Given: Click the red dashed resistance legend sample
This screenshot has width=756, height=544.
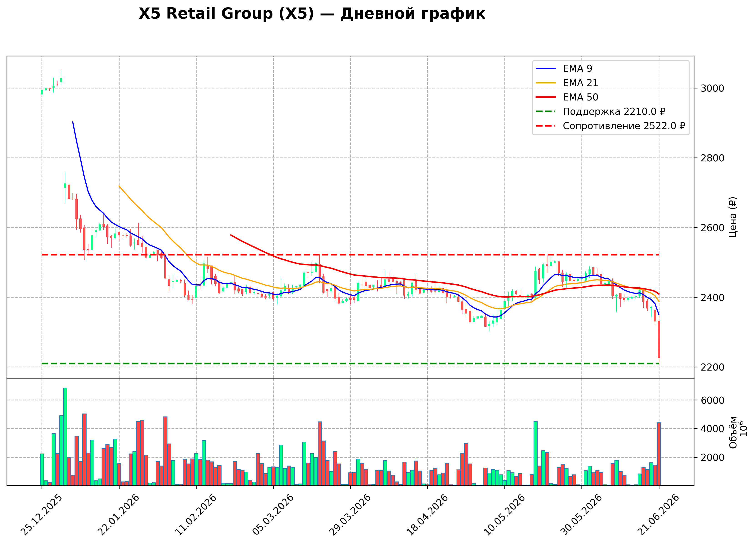Looking at the screenshot, I should [x=546, y=126].
